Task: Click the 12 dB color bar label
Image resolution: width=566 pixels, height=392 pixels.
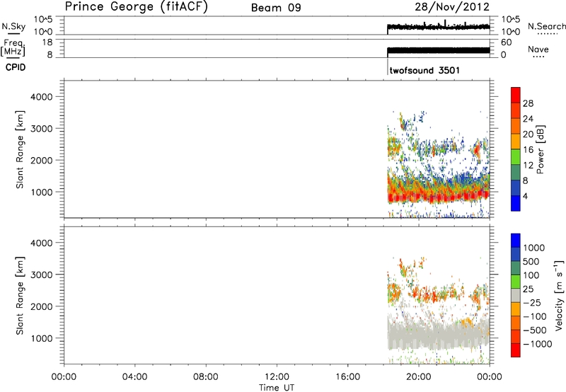Action: pyautogui.click(x=528, y=166)
